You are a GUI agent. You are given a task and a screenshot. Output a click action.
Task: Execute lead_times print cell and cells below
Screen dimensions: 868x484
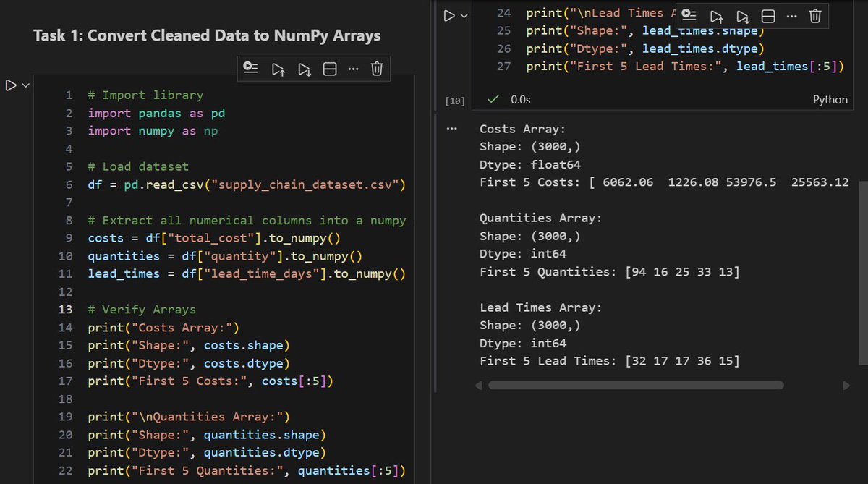(742, 15)
